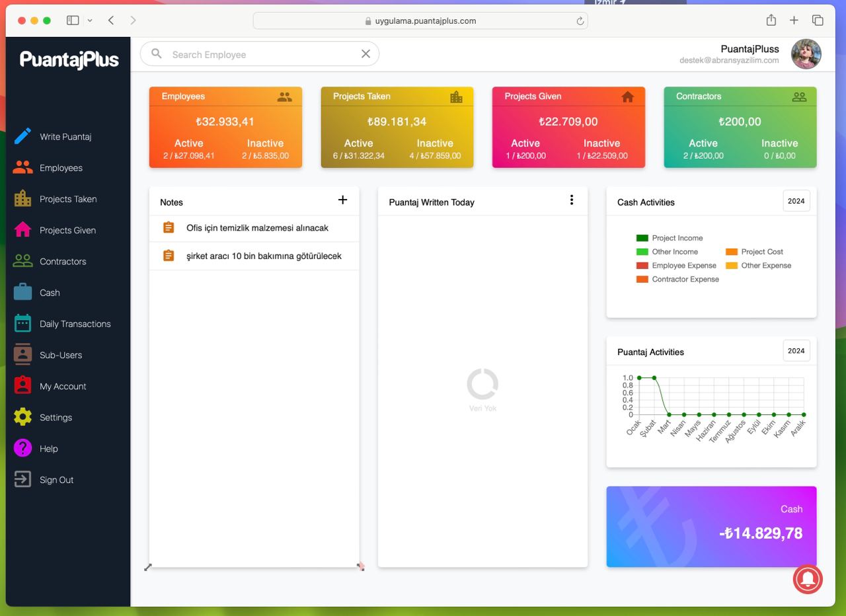Add a new note with plus icon
This screenshot has width=846, height=616.
tap(342, 200)
